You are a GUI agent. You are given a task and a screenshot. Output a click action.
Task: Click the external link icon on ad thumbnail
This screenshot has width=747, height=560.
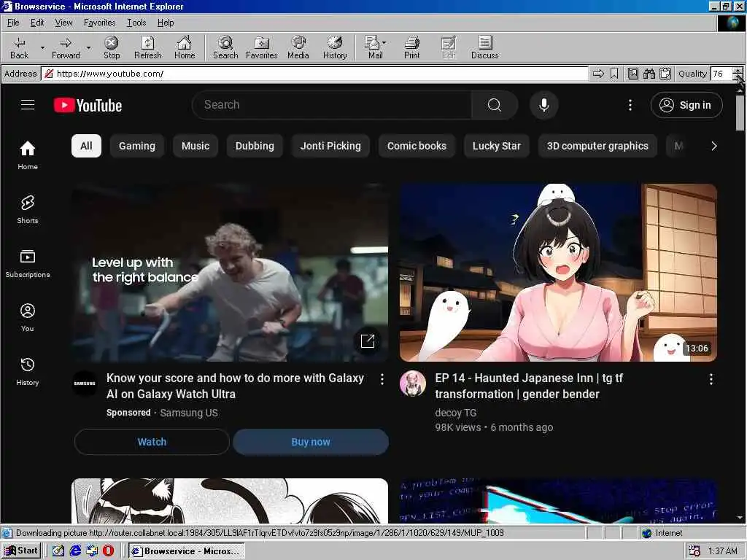coord(368,341)
